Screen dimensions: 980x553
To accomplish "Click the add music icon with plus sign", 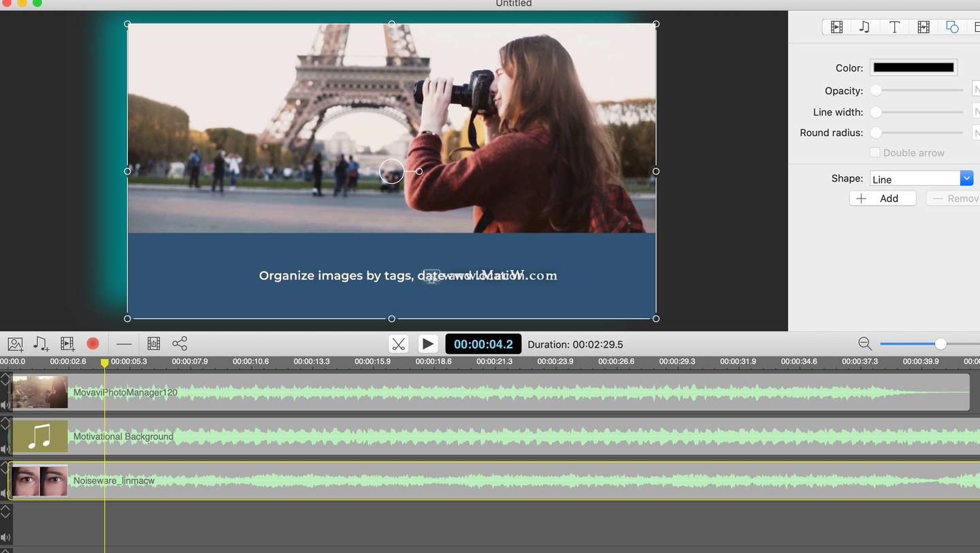I will (41, 344).
